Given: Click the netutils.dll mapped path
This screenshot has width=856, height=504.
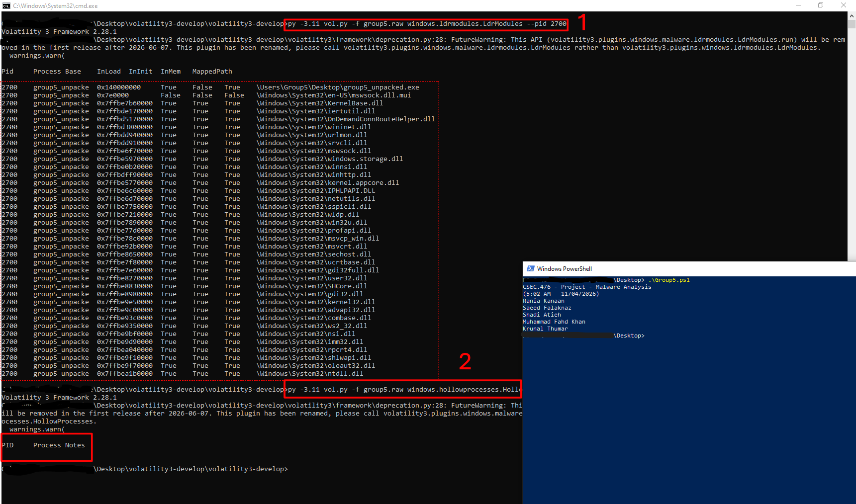Looking at the screenshot, I should (316, 199).
